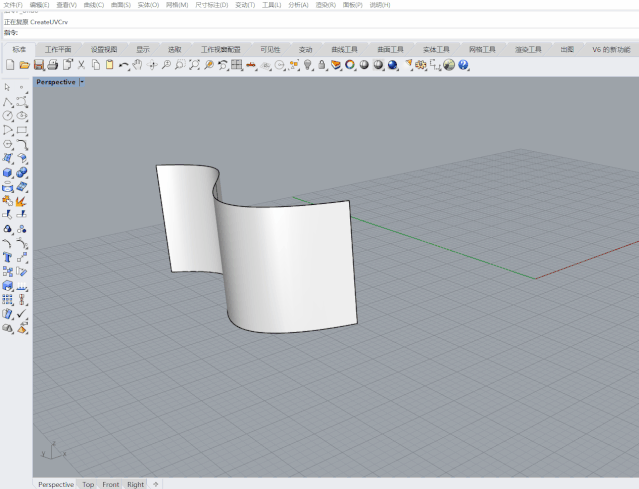Click the light bulb Hide objects icon
This screenshot has height=489, width=639.
(308, 65)
